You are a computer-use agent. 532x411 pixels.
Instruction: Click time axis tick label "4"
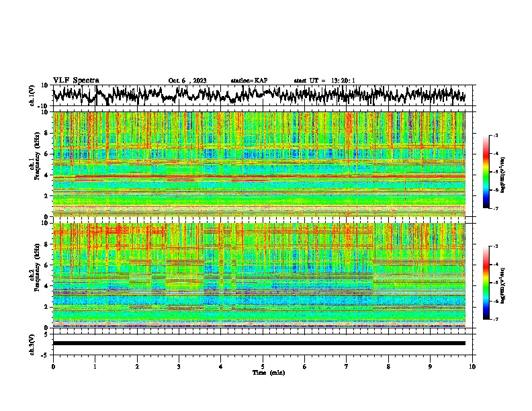click(221, 367)
